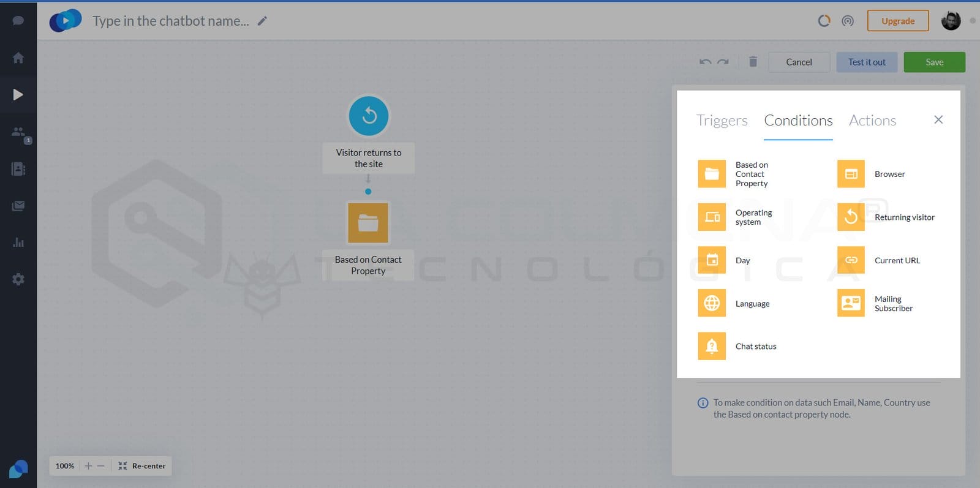Open the Chatbots play icon in sidebar
Screen dimensions: 980x488
(x=18, y=94)
